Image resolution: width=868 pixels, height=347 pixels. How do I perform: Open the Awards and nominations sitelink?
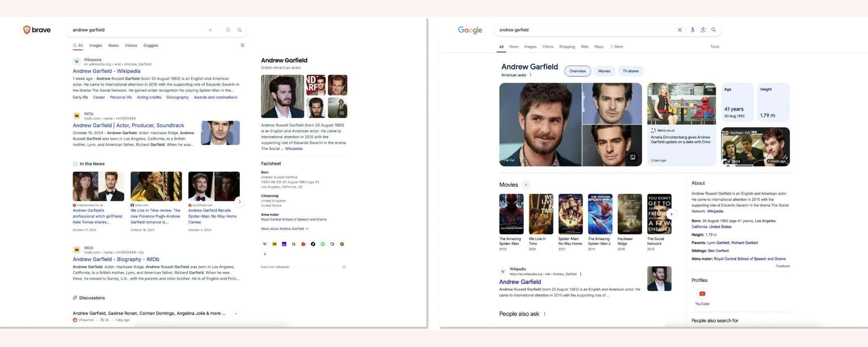215,97
